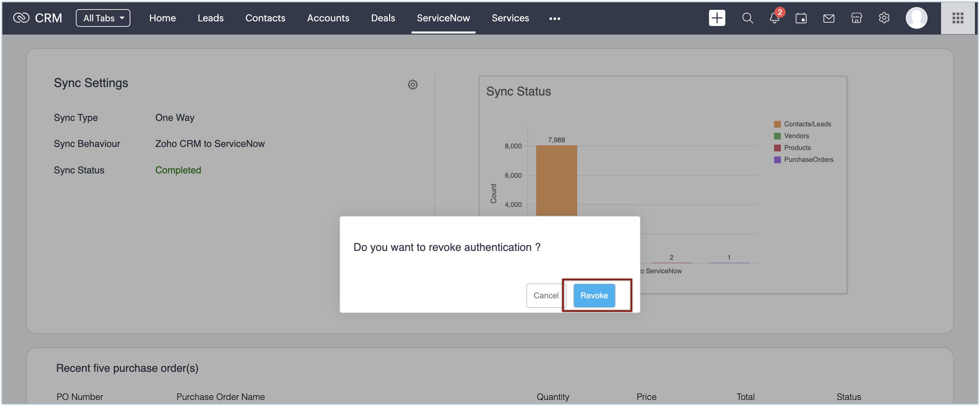Open the Leads tab
The image size is (980, 406).
click(x=210, y=18)
